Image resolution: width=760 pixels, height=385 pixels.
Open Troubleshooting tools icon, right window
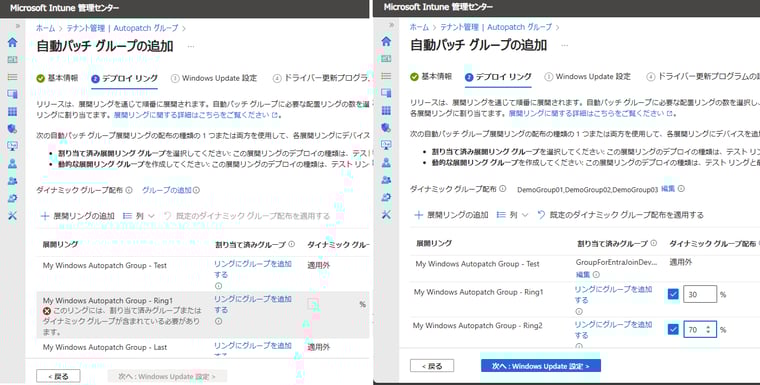(x=386, y=214)
